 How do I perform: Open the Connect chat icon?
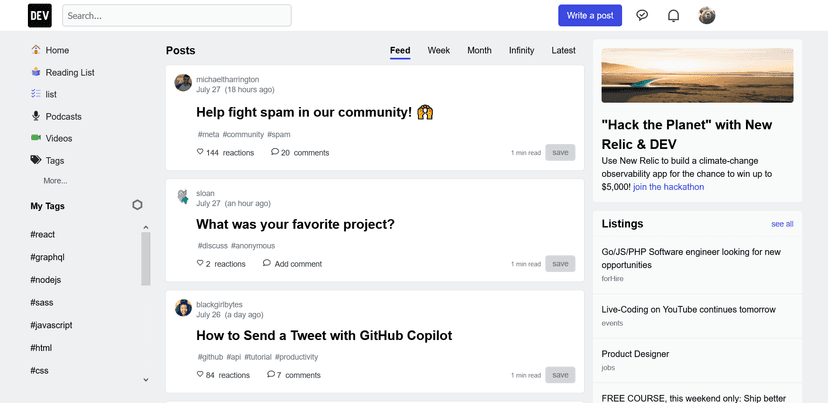[x=642, y=15]
